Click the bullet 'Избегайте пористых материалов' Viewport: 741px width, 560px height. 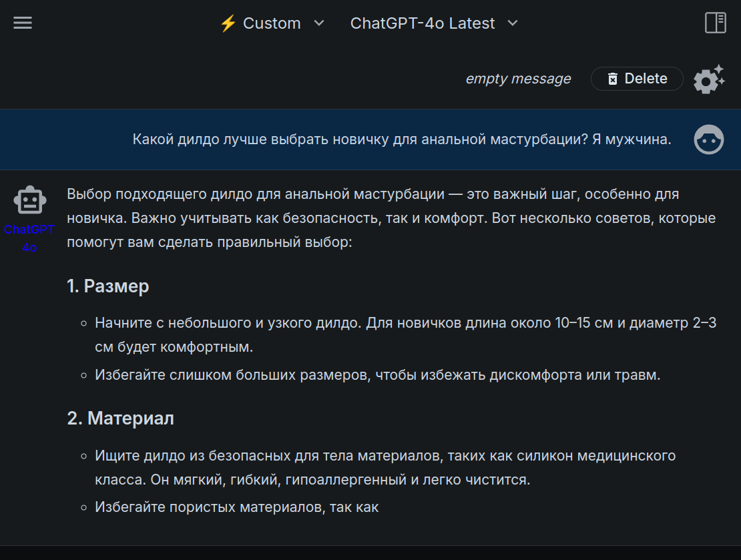(236, 507)
